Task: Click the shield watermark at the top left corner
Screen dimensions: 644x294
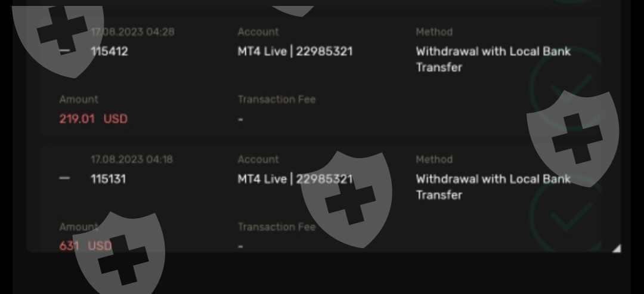Action: 57,39
